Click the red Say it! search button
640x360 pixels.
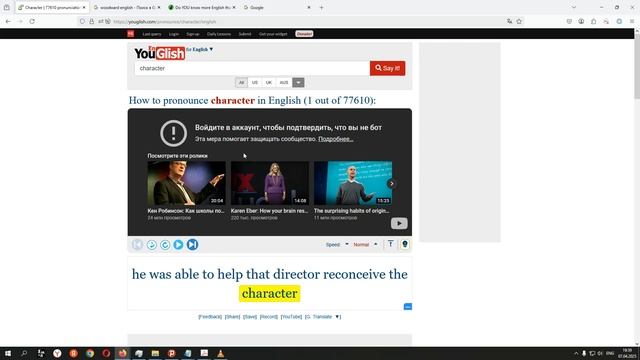click(x=387, y=68)
